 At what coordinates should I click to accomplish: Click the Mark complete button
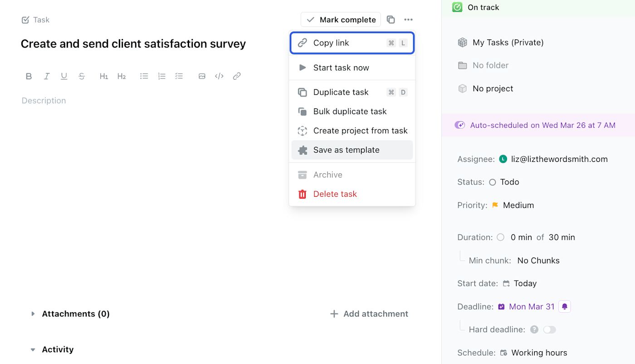pyautogui.click(x=341, y=19)
